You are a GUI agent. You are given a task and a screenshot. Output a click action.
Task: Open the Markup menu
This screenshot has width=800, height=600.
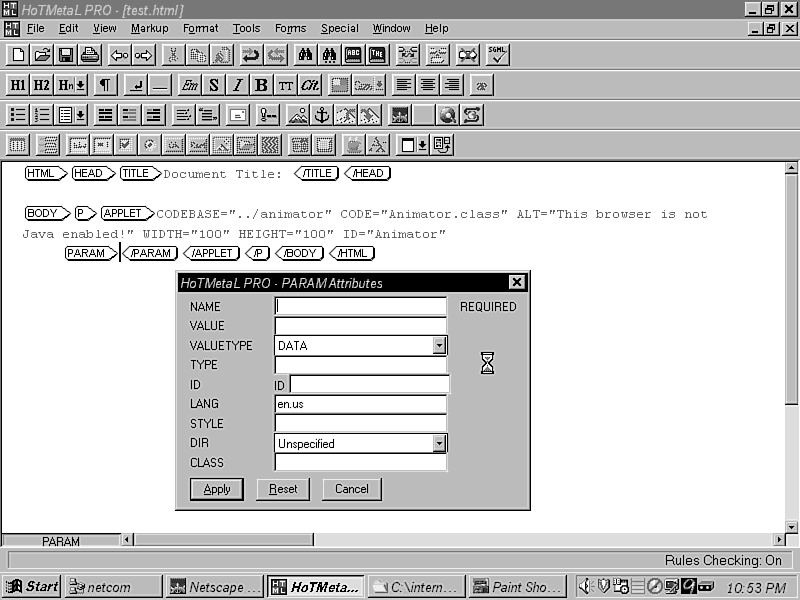(149, 29)
